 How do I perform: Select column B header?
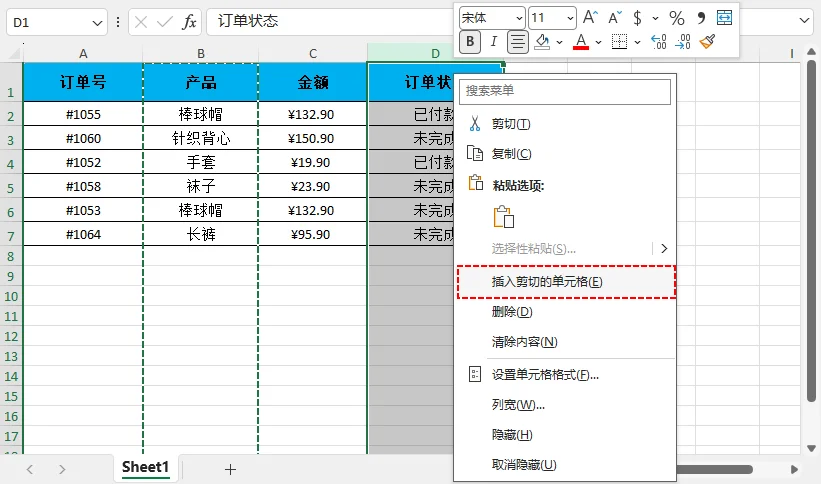(201, 53)
